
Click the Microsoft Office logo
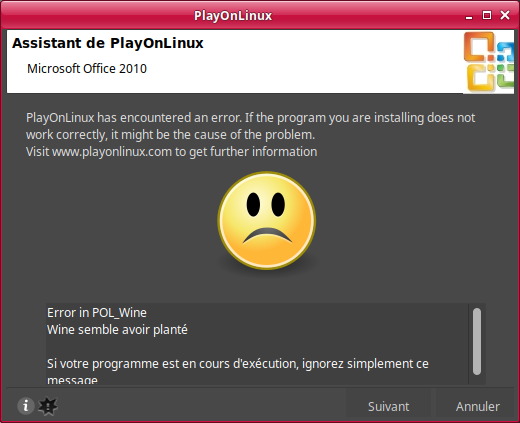tap(489, 62)
